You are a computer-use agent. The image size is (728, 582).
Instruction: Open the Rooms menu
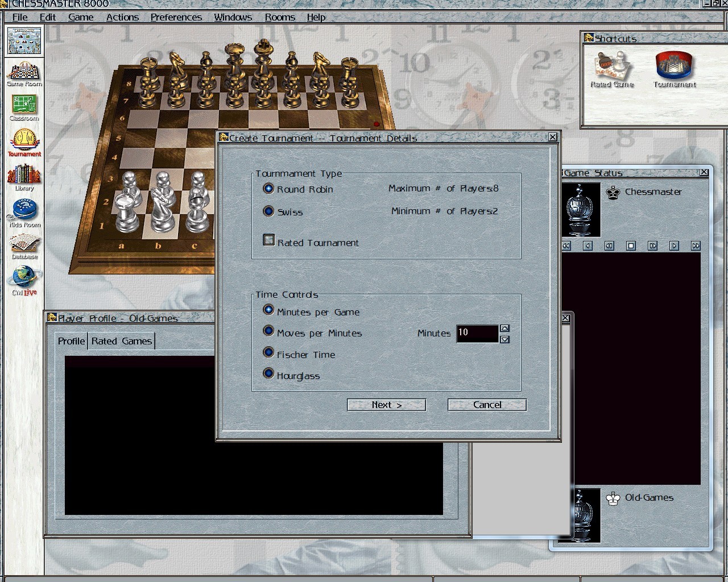[280, 17]
